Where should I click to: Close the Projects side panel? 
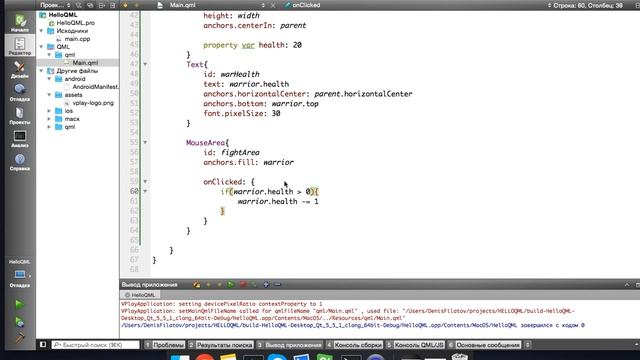(113, 5)
